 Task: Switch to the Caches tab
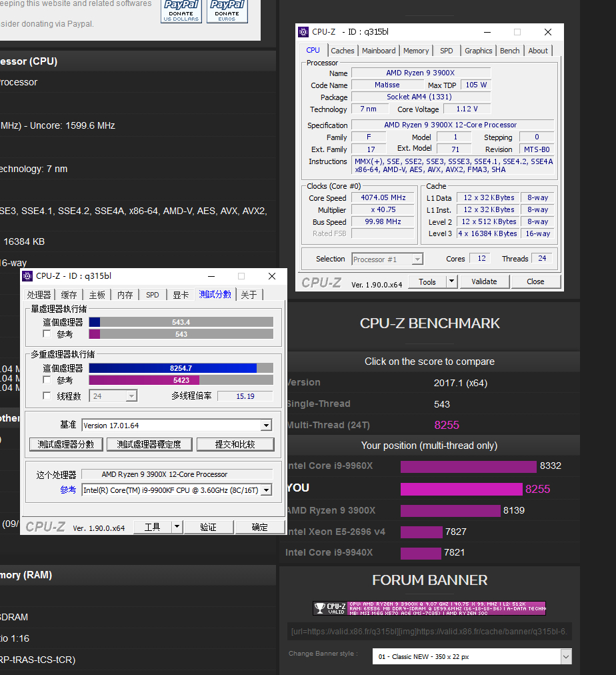(x=343, y=51)
